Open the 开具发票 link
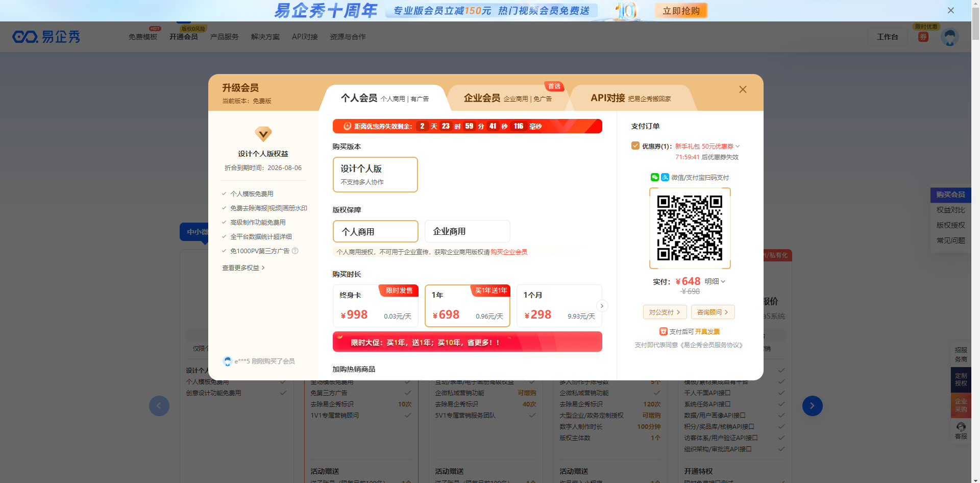Screen dimensions: 980x483 click(707, 331)
